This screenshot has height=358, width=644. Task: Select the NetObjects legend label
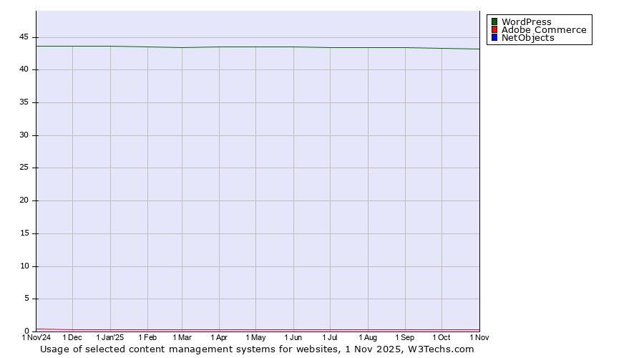click(527, 38)
